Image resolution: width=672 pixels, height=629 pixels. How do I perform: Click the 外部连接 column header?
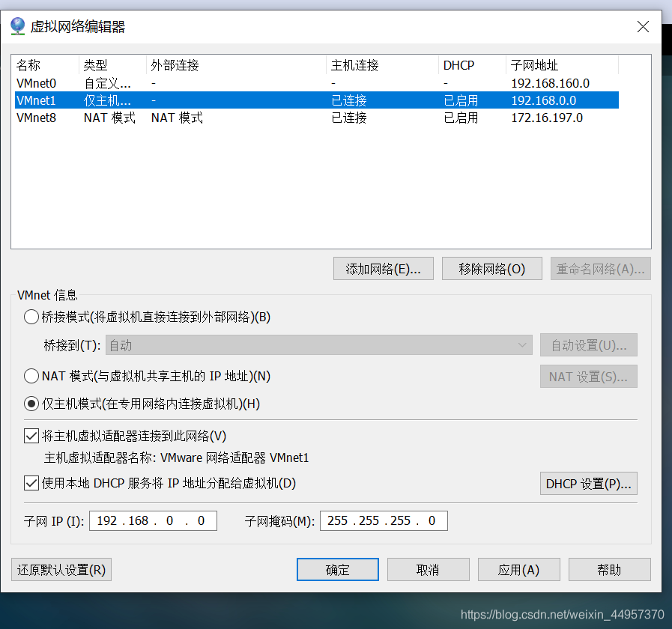tap(236, 65)
